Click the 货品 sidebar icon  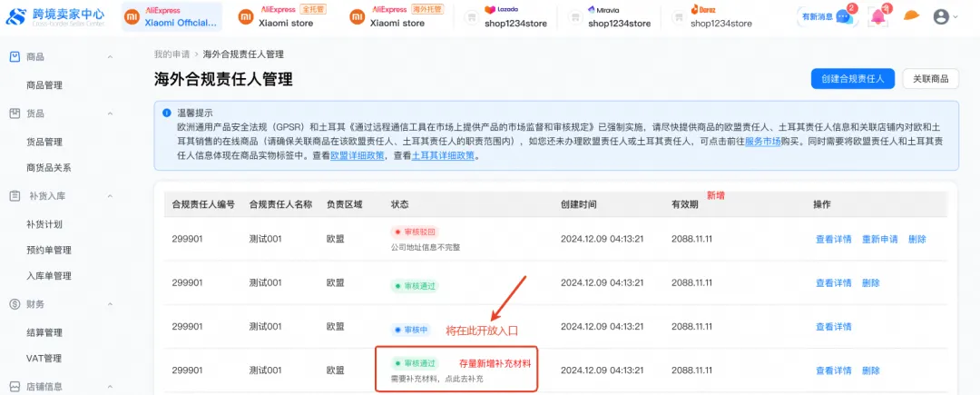pyautogui.click(x=15, y=114)
